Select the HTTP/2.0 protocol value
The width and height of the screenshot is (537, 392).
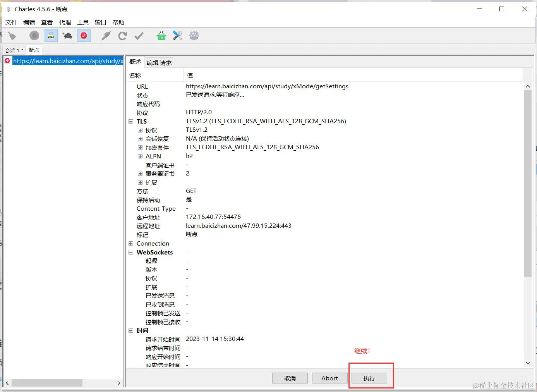coord(199,112)
